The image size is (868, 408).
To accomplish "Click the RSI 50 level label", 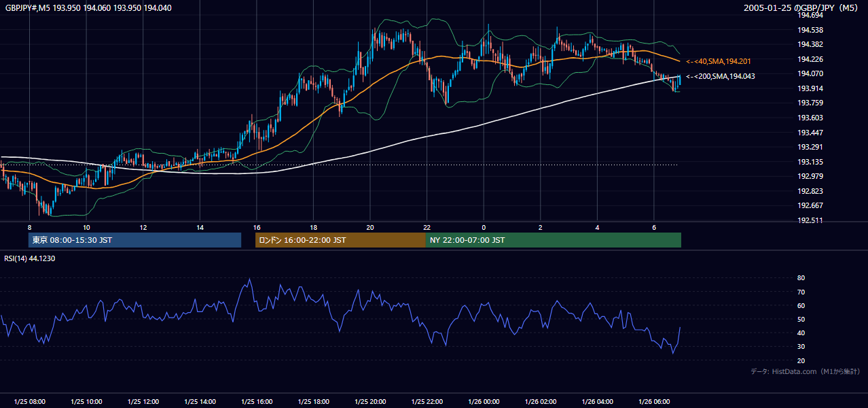I will point(801,319).
